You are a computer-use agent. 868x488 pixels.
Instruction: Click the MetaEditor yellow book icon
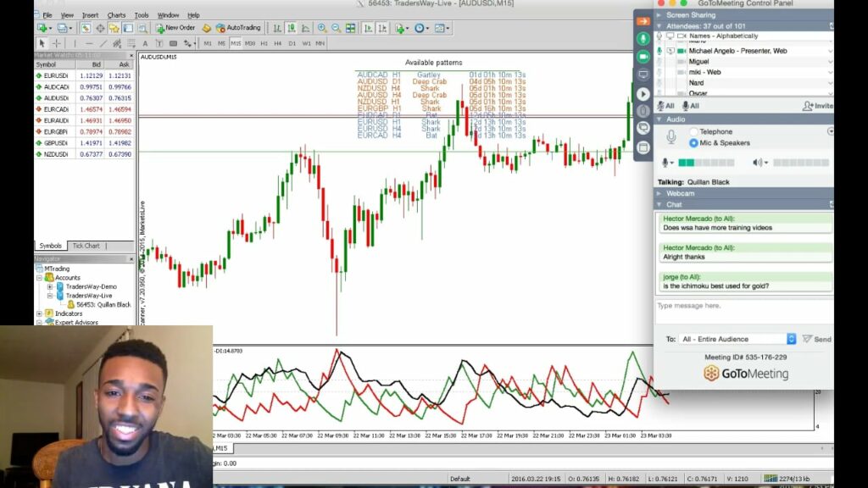(x=207, y=28)
